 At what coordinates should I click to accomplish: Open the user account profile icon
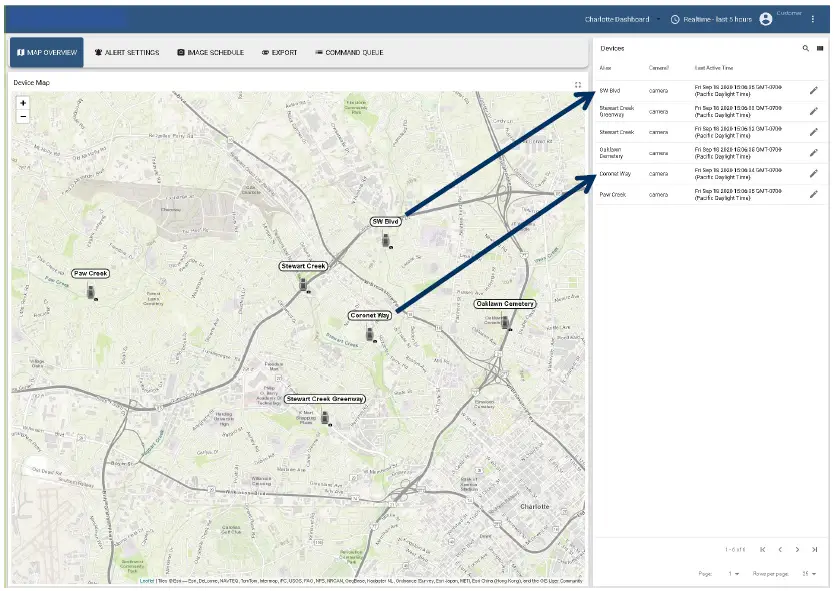(766, 19)
